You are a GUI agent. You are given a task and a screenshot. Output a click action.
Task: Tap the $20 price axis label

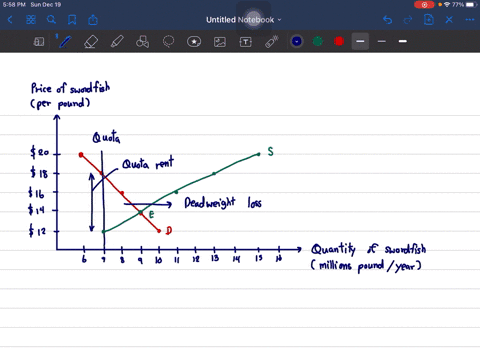pyautogui.click(x=39, y=152)
